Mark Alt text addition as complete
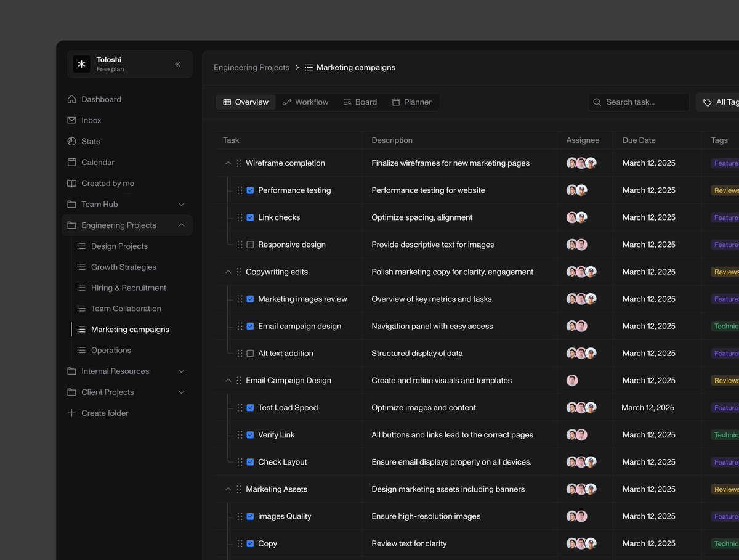This screenshot has width=739, height=560. (250, 353)
